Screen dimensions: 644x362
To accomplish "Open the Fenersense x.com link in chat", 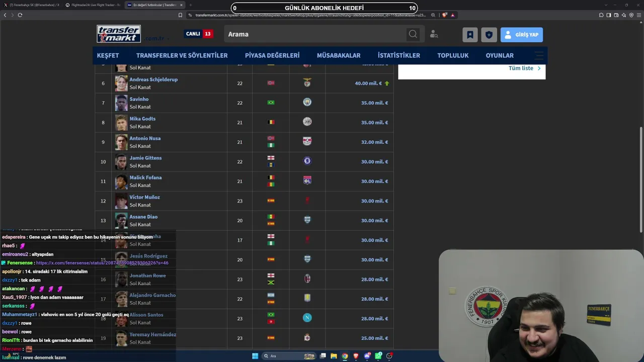I will pos(102,263).
